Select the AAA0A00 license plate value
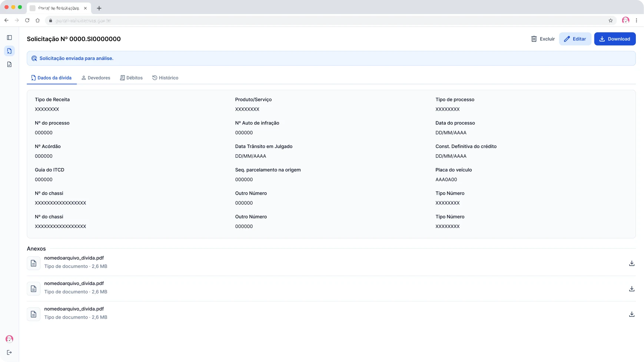Screen dimensions: 644x362 [x=446, y=180]
